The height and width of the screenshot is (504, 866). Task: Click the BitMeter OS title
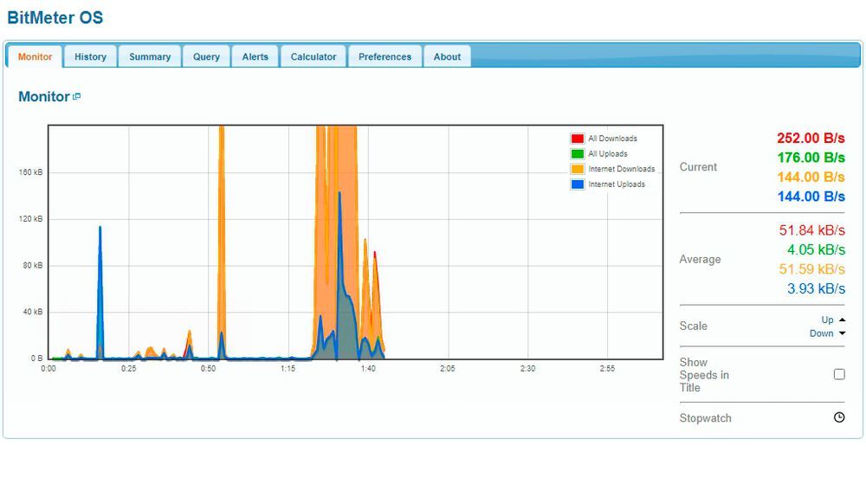point(55,17)
